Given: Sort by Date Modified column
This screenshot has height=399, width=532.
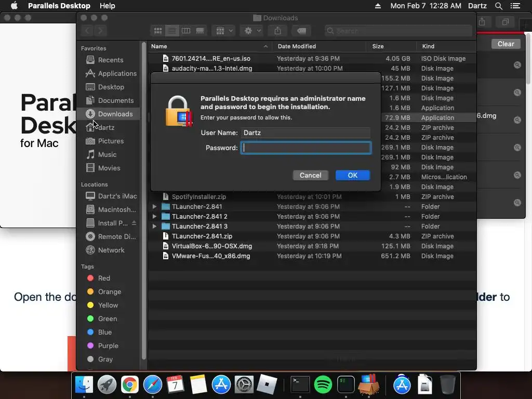Looking at the screenshot, I should [320, 46].
